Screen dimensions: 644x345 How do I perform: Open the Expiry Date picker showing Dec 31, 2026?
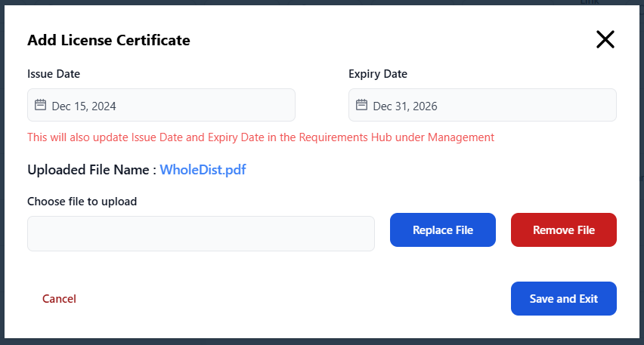click(x=482, y=106)
